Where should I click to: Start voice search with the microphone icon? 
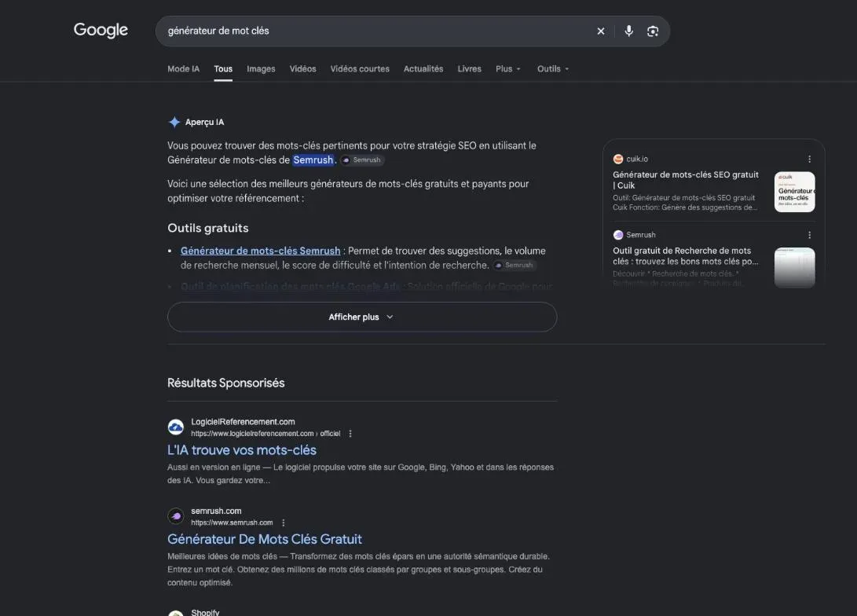point(628,31)
